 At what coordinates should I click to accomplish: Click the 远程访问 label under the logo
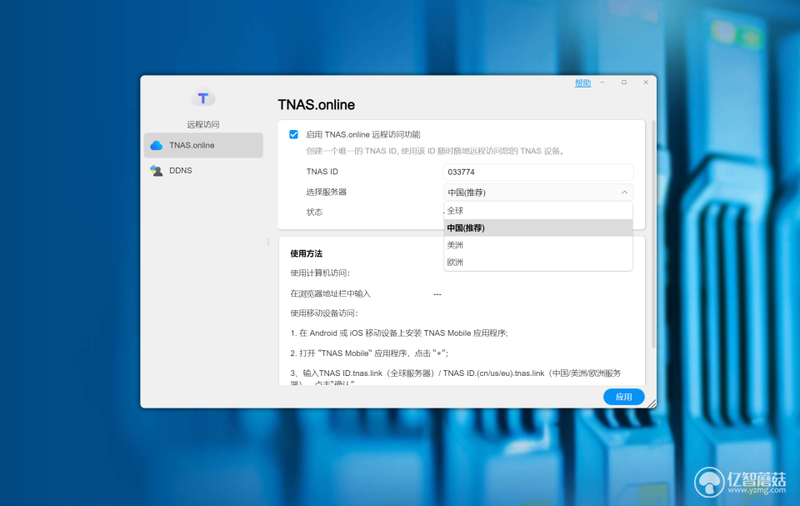coord(203,124)
